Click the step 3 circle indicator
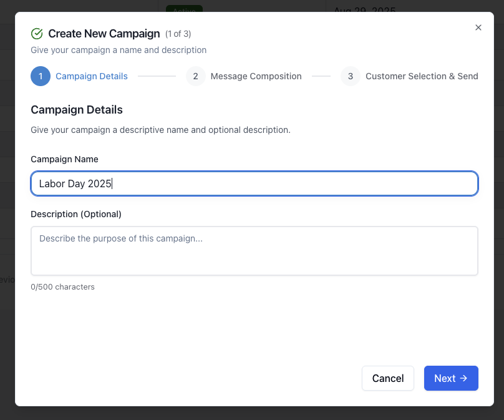 pyautogui.click(x=350, y=76)
